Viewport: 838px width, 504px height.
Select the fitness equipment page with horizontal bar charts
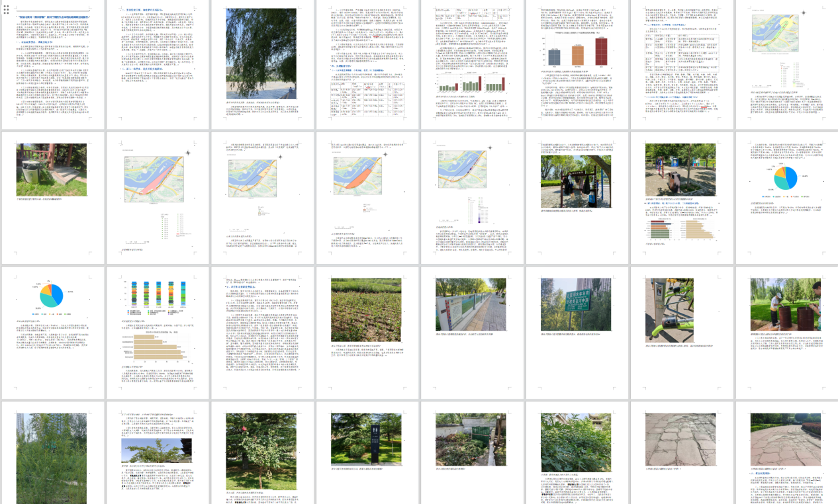680,198
